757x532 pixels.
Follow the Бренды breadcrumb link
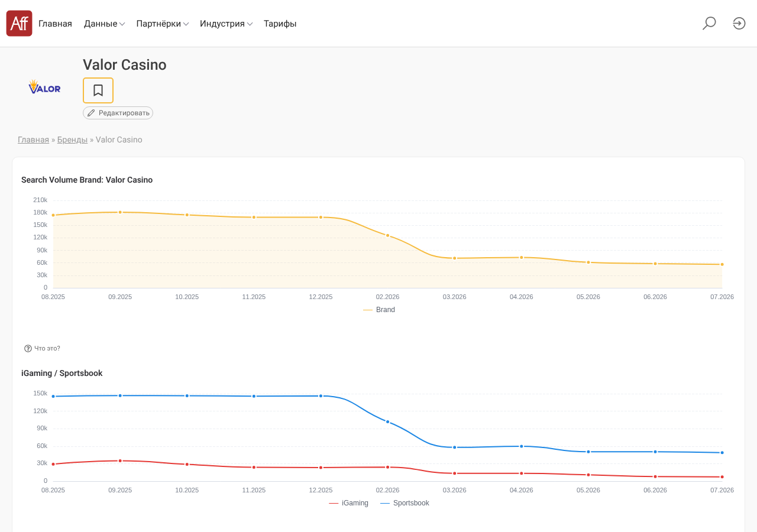72,140
